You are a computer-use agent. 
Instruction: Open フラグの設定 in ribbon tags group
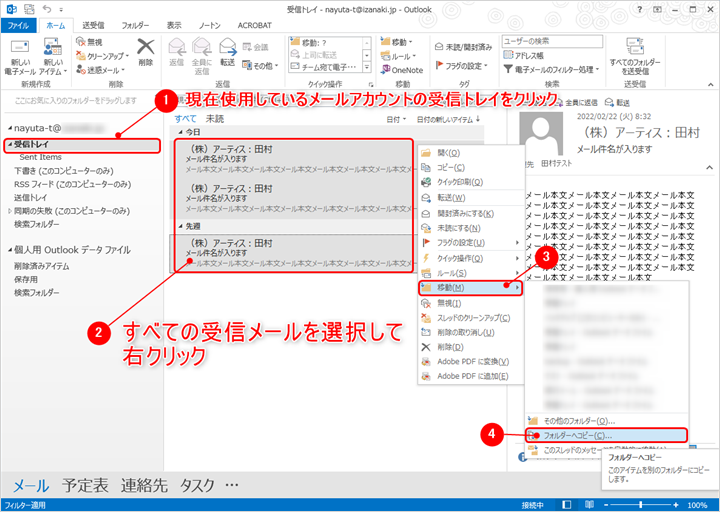461,66
